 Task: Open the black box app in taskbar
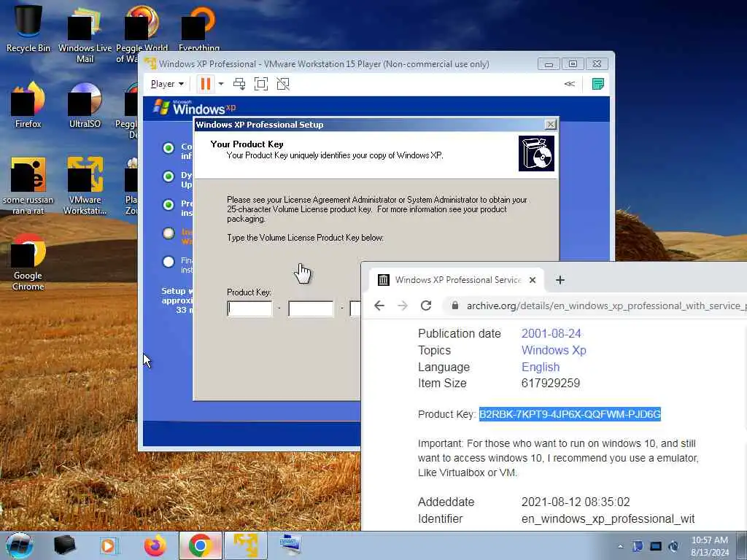pyautogui.click(x=64, y=545)
